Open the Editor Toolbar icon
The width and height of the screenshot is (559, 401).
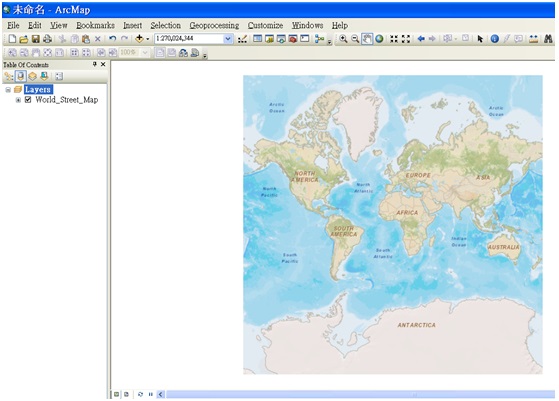(242, 39)
